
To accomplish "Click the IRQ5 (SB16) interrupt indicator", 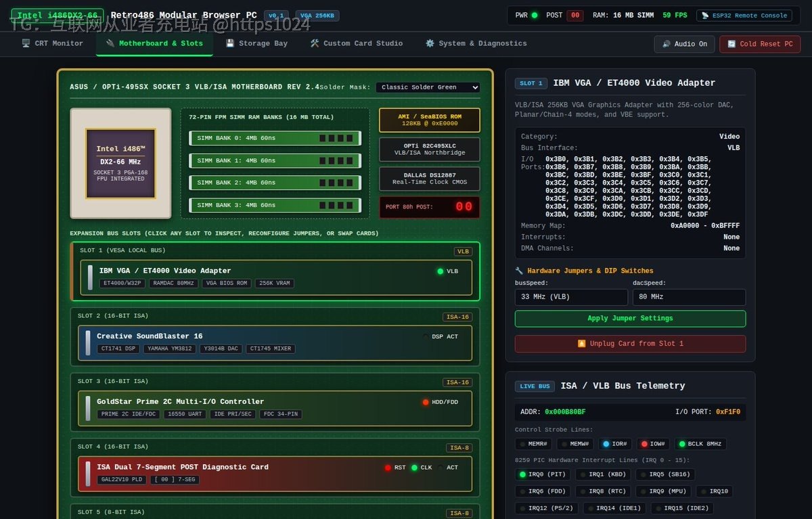I will [x=665, y=474].
